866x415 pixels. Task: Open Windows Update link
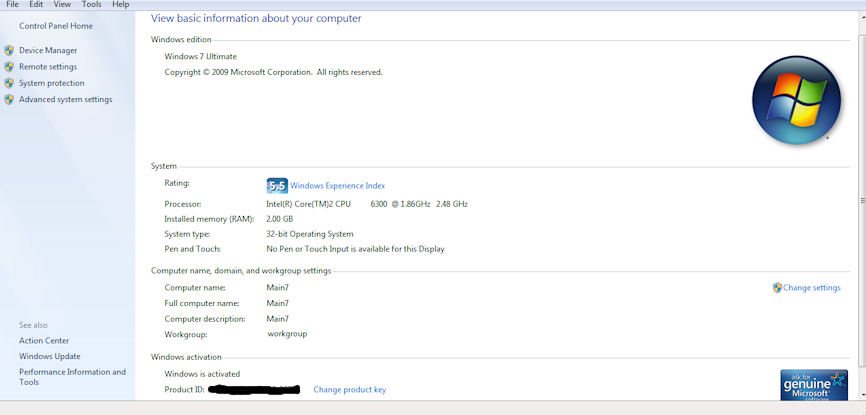(x=50, y=356)
